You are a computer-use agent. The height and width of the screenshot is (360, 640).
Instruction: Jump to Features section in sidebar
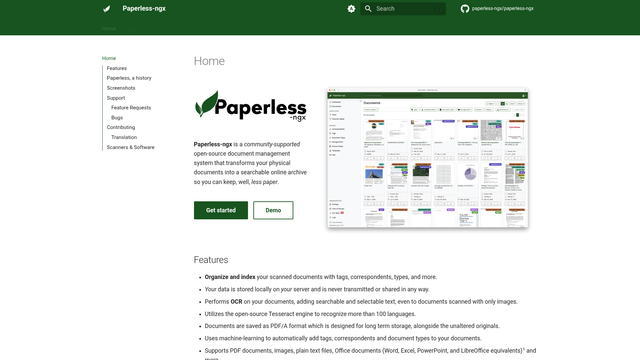tap(117, 68)
